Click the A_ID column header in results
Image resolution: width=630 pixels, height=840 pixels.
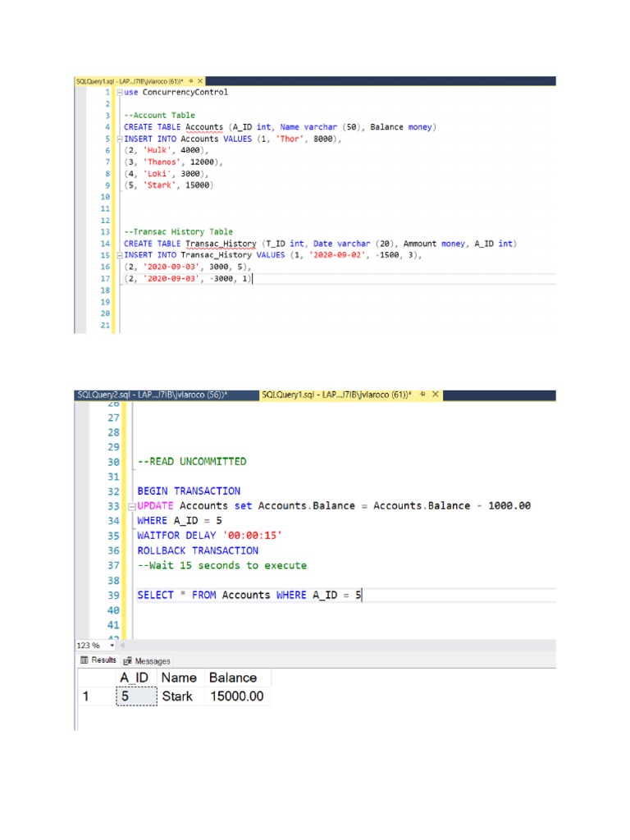click(x=135, y=678)
